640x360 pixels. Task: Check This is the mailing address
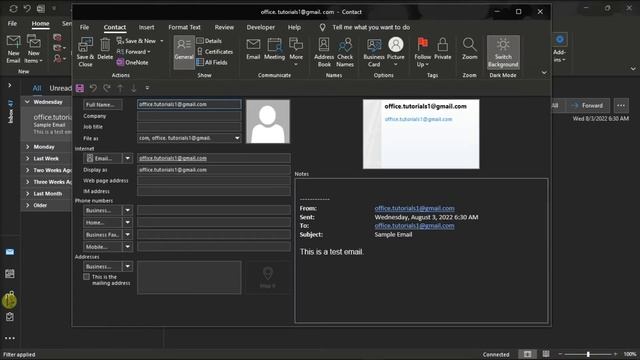[87, 277]
